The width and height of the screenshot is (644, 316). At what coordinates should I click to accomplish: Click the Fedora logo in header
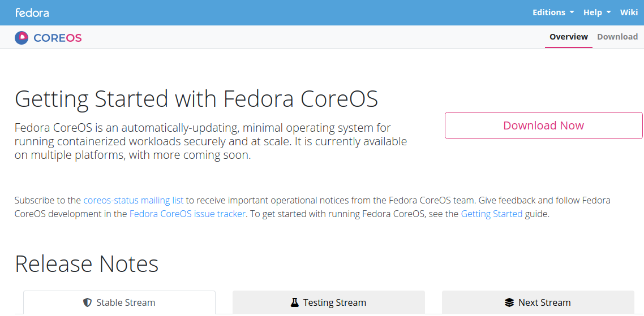[x=32, y=12]
